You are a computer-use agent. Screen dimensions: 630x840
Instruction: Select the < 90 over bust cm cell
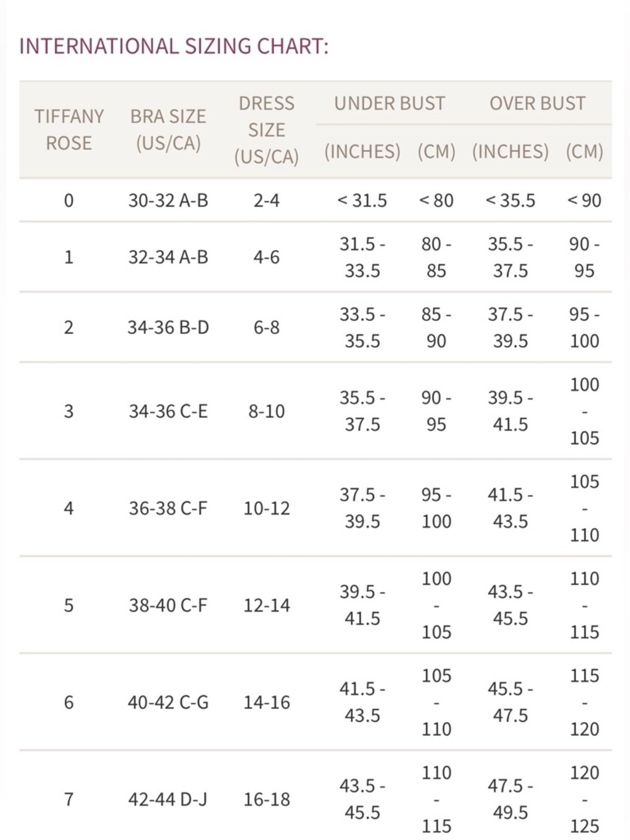click(584, 200)
